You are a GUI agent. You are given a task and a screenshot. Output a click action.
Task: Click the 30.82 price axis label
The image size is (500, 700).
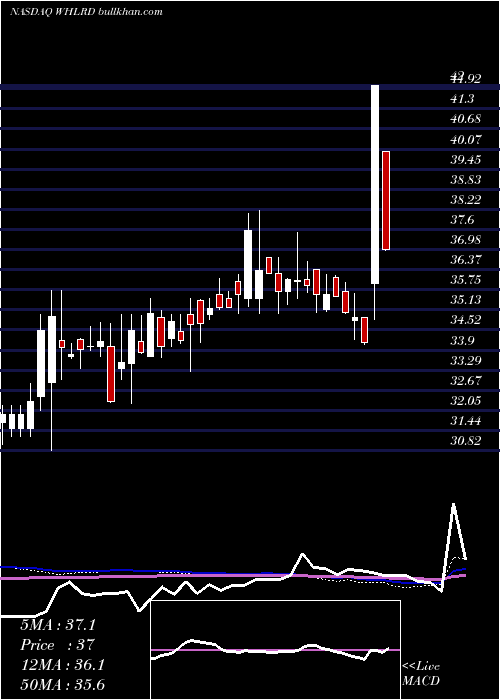pyautogui.click(x=465, y=441)
